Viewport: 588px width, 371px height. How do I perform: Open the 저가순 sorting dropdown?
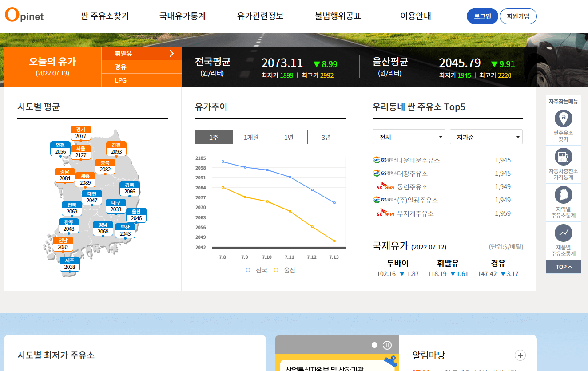point(486,137)
